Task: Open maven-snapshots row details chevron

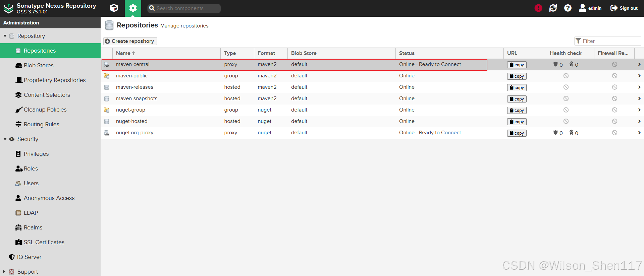Action: 639,98
